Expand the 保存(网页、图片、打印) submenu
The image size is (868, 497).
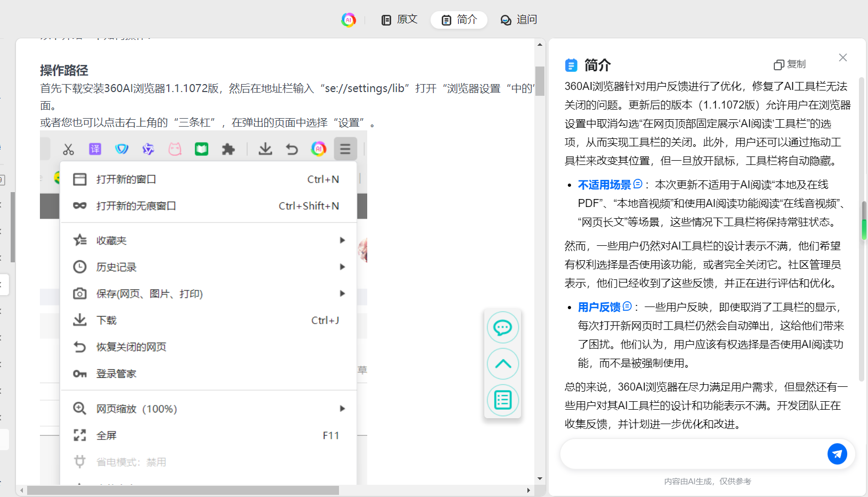click(209, 294)
